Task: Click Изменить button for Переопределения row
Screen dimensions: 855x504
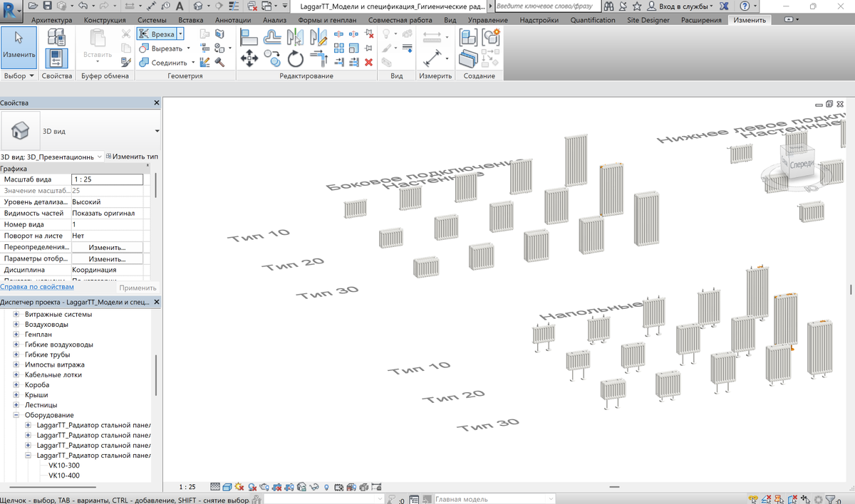Action: pos(107,248)
